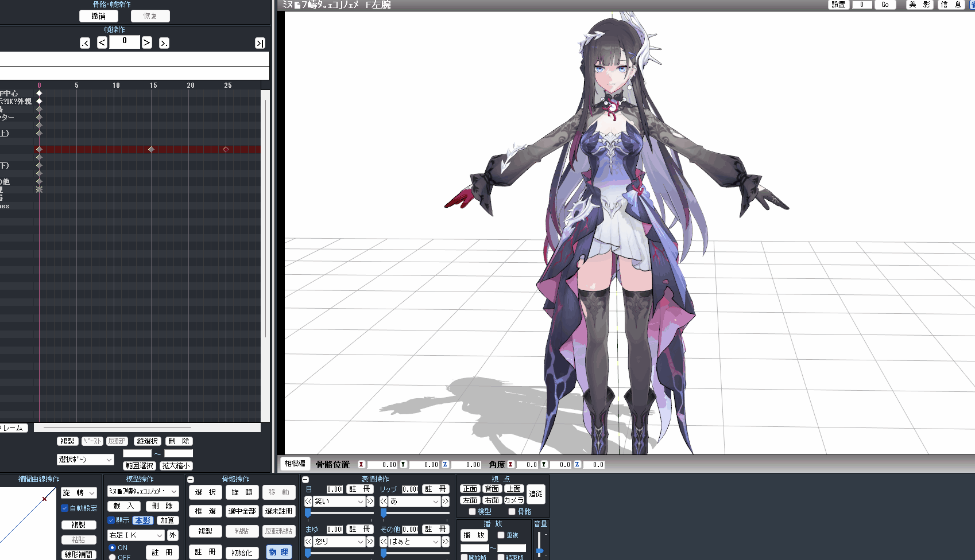Viewport: 975px width, 560px height.
Task: Switch to 相機編 camera tab
Action: coord(295,464)
